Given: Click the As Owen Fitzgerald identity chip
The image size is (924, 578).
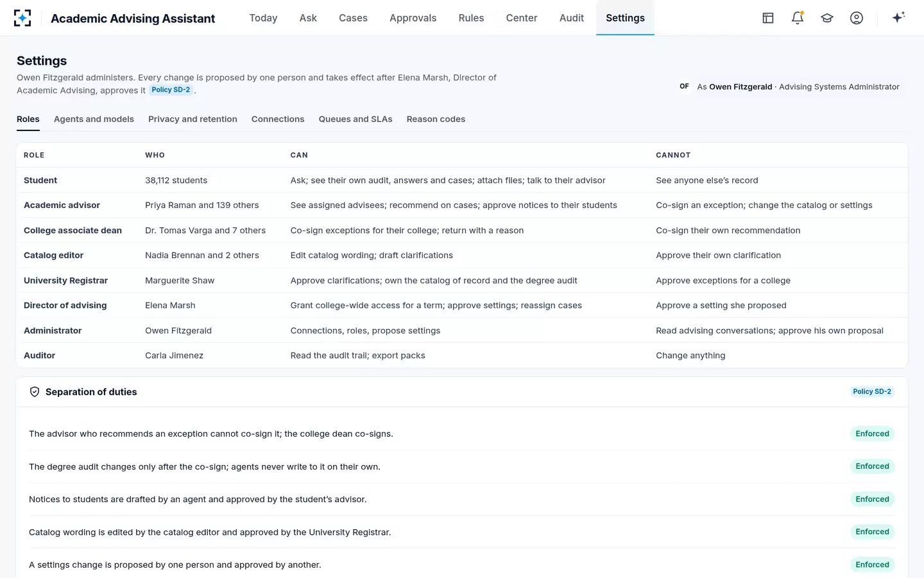Looking at the screenshot, I should coord(790,87).
